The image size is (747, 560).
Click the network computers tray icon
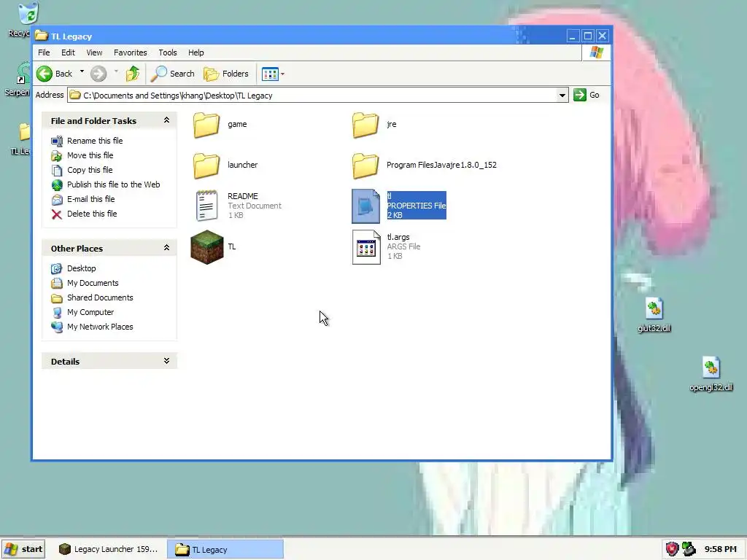point(689,549)
